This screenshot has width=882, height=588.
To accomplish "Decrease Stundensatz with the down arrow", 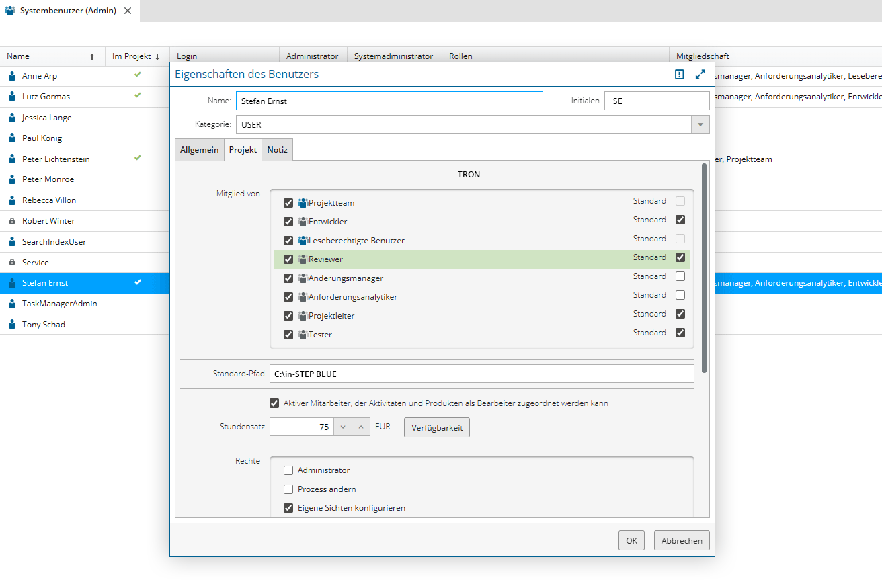I will (x=343, y=427).
